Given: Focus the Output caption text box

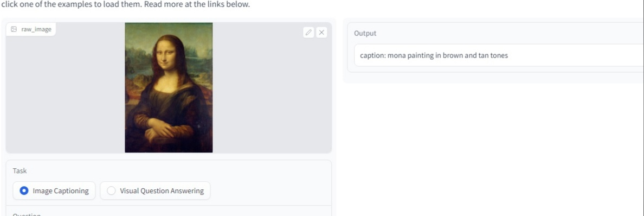Looking at the screenshot, I should pyautogui.click(x=499, y=55).
